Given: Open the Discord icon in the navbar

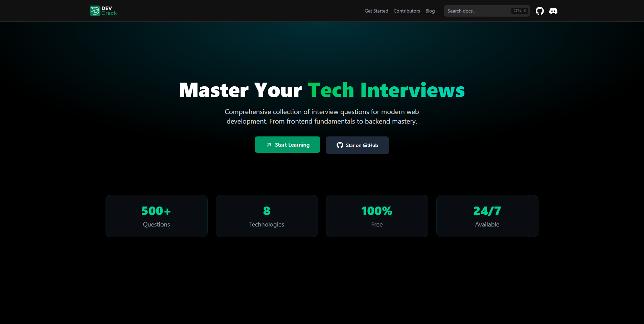Looking at the screenshot, I should tap(553, 11).
